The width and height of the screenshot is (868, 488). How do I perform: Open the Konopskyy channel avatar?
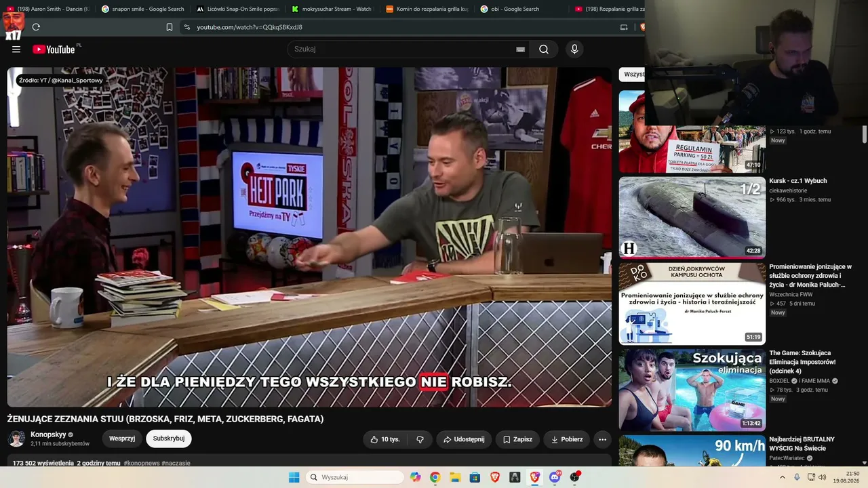pos(16,439)
